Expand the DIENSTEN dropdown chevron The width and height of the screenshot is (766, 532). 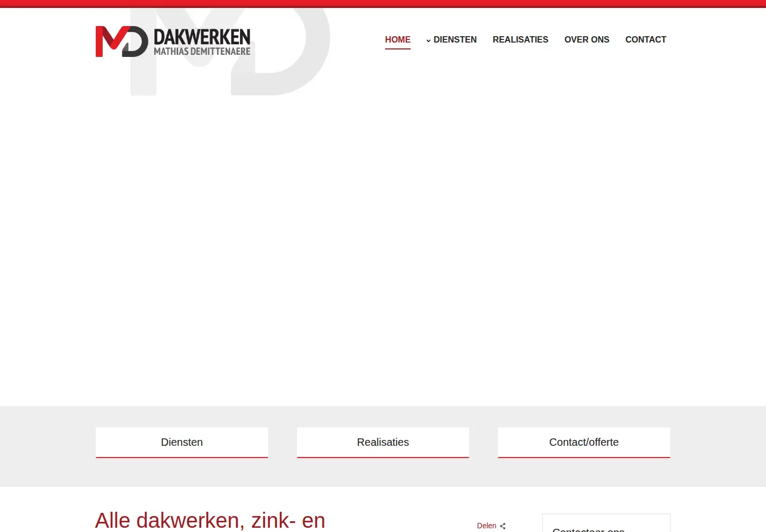pyautogui.click(x=428, y=40)
